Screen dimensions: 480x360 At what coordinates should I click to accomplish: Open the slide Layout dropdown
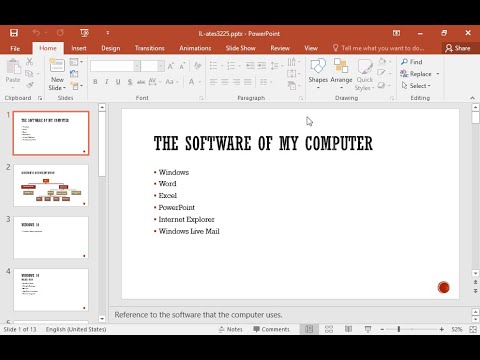coord(76,62)
